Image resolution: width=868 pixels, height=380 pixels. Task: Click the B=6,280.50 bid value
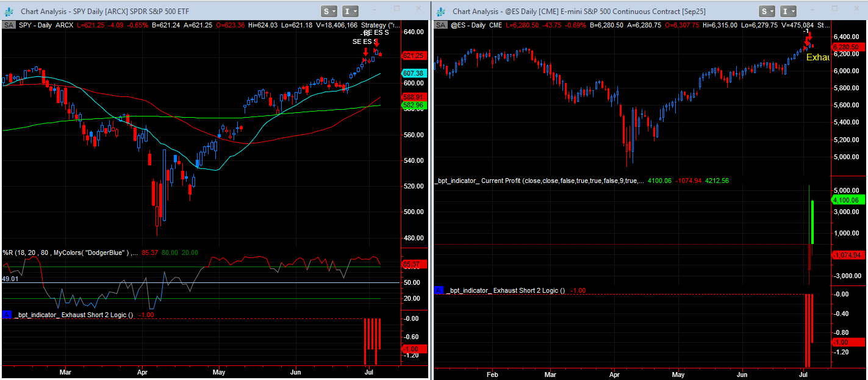pos(606,25)
